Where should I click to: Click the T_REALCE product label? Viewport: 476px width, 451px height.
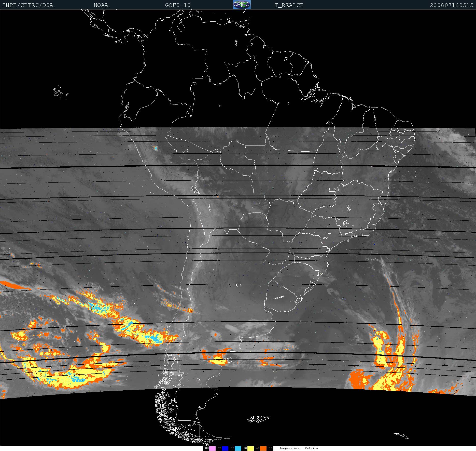(x=289, y=5)
